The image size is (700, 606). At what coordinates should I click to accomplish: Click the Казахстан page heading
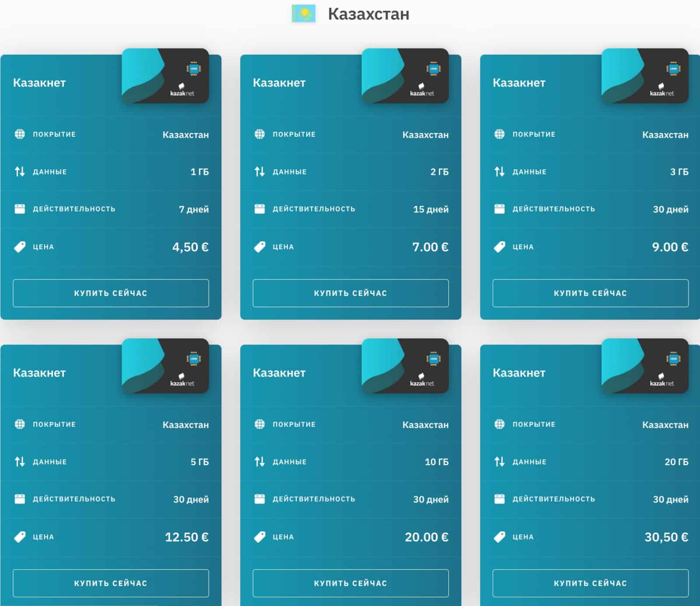[x=368, y=14]
